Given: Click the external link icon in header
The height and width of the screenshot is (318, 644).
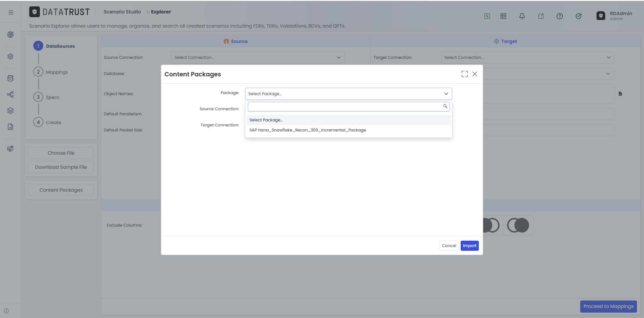Looking at the screenshot, I should point(541,16).
